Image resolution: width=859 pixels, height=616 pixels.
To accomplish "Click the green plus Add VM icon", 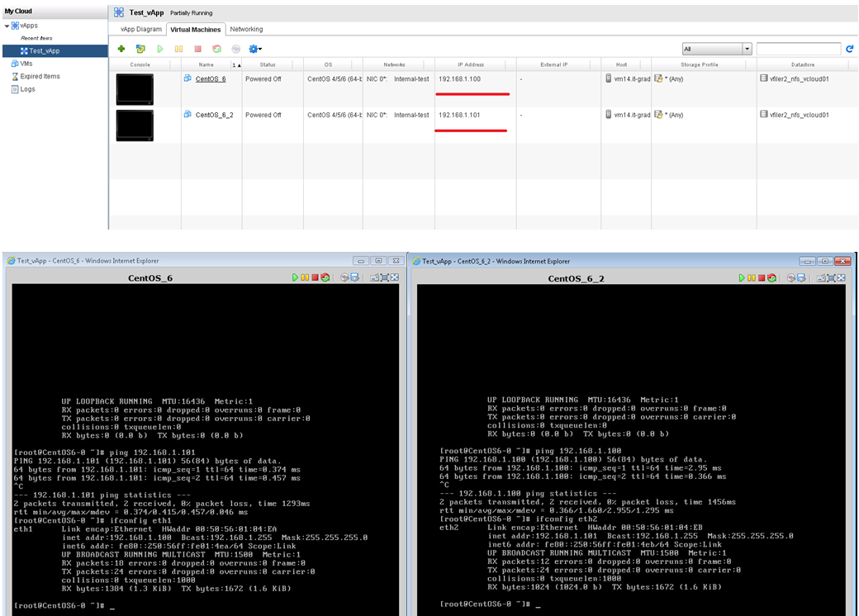I will (x=121, y=50).
